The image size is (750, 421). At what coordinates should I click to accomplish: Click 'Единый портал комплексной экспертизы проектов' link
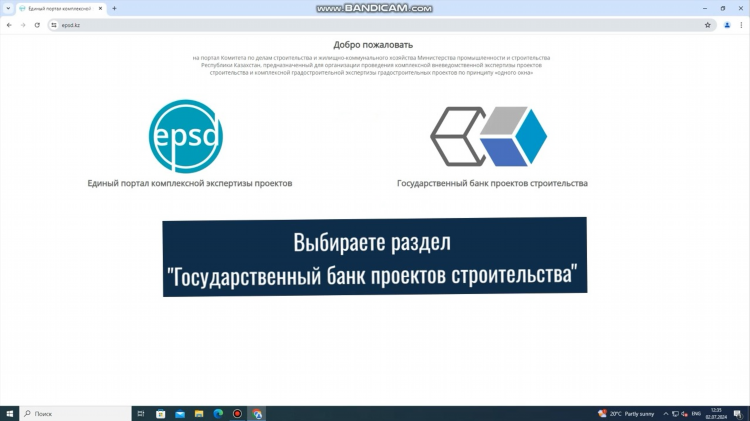tap(189, 183)
